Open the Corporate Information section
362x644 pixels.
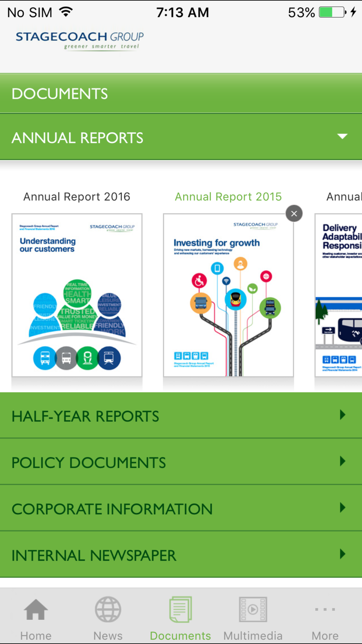(x=181, y=508)
